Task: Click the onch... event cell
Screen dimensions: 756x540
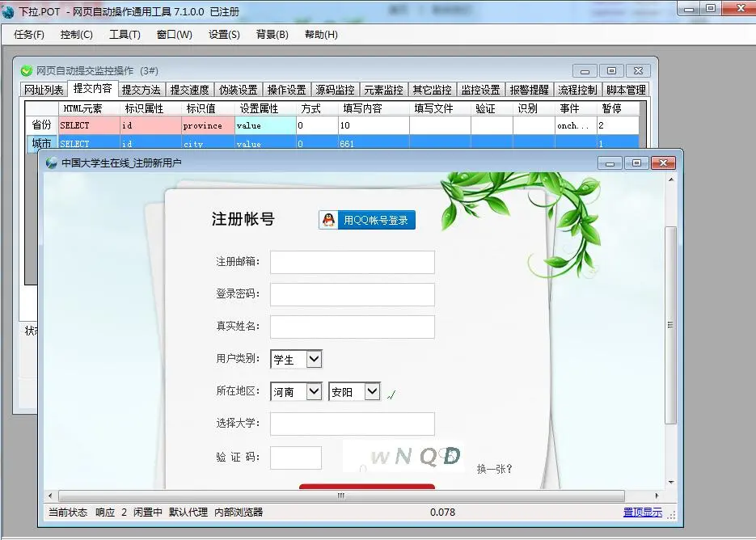Action: pos(576,125)
